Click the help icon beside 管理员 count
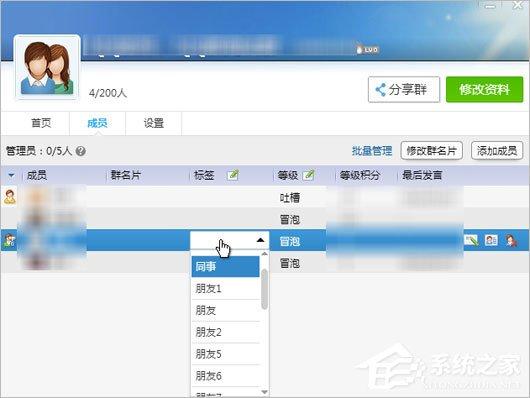The width and height of the screenshot is (530, 398). coord(80,151)
